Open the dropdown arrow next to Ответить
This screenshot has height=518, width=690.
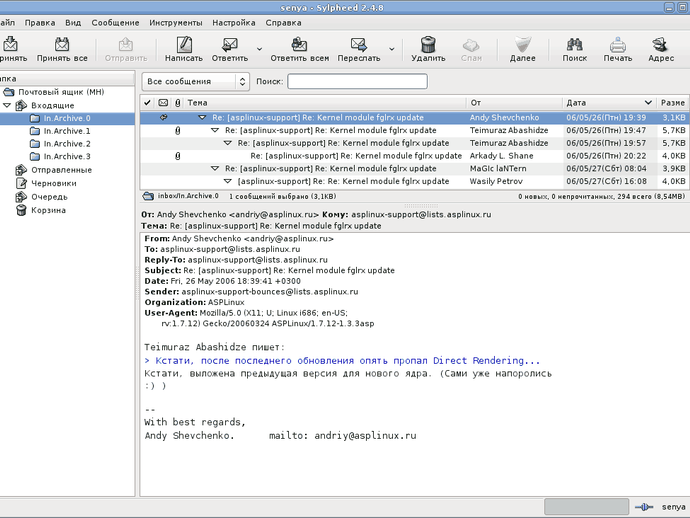[259, 48]
